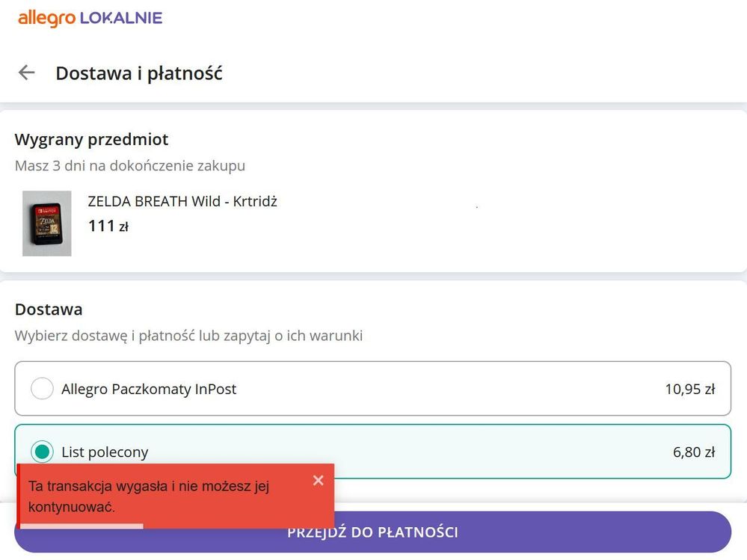Click the 10,95 zł delivery price
The width and height of the screenshot is (747, 560).
point(689,389)
